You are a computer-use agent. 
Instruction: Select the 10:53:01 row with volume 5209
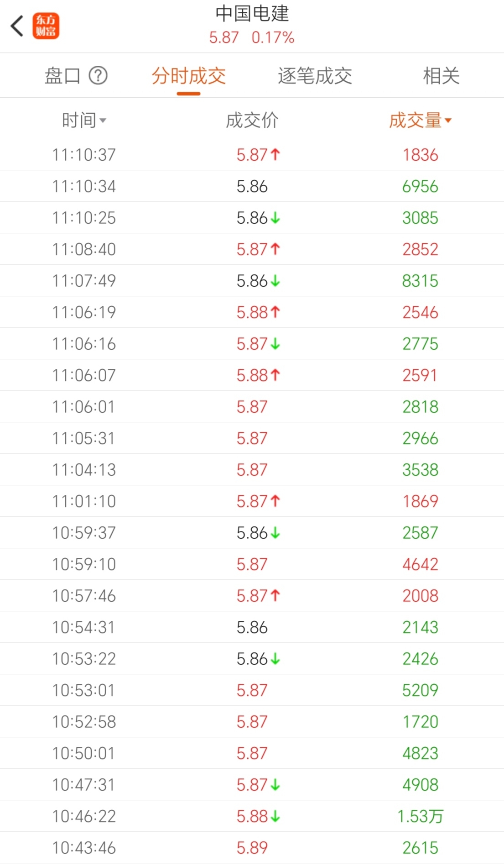(252, 690)
